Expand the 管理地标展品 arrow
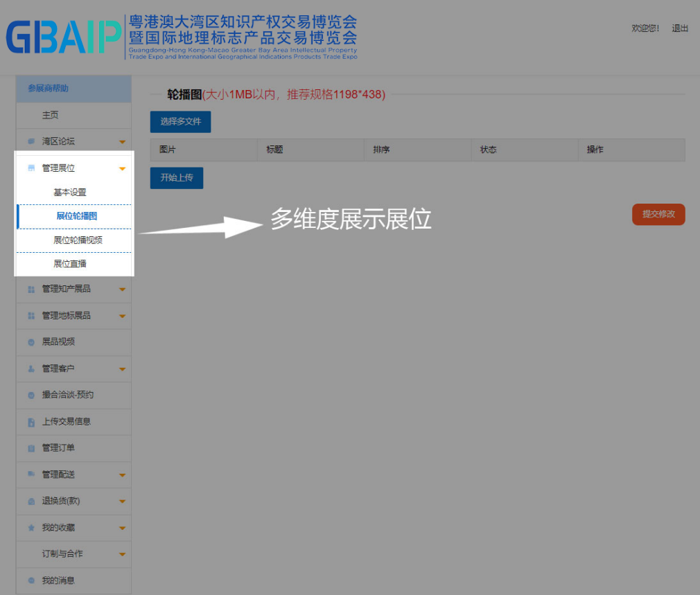700x595 pixels. point(122,317)
